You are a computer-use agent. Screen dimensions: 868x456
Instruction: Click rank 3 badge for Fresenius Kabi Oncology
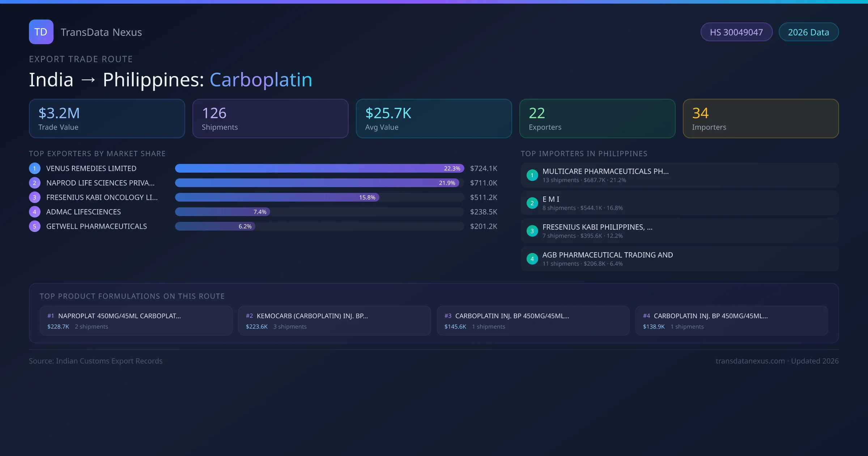pyautogui.click(x=34, y=197)
